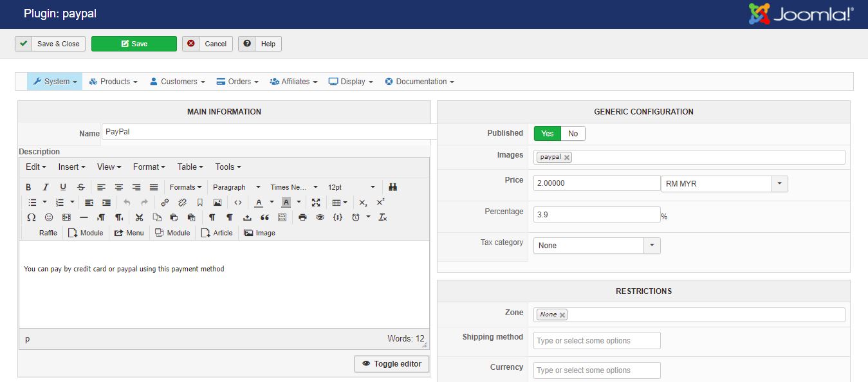Cancel editing the plugin
Image resolution: width=868 pixels, height=382 pixels.
207,44
